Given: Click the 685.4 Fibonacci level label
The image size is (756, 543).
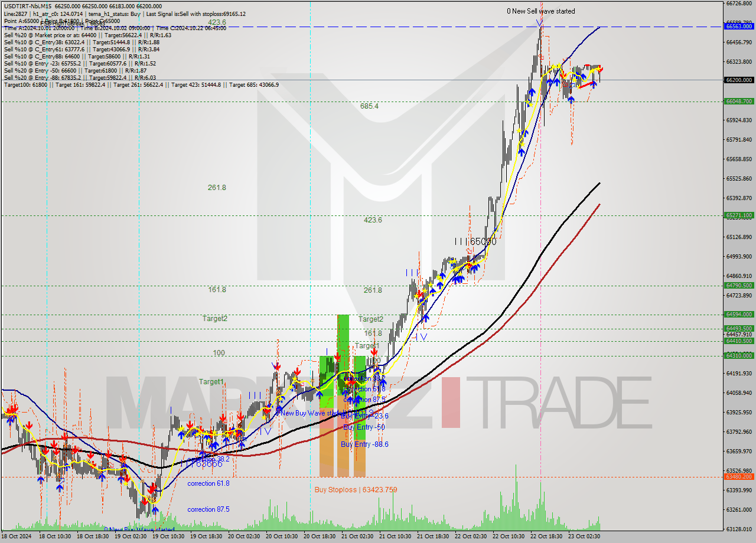Looking at the screenshot, I should (369, 106).
